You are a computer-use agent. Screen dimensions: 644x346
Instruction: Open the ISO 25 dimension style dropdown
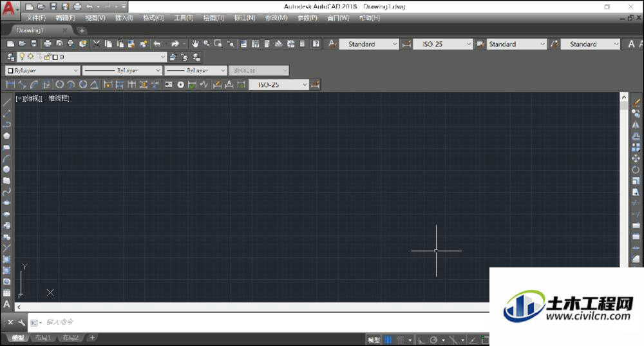(x=443, y=44)
